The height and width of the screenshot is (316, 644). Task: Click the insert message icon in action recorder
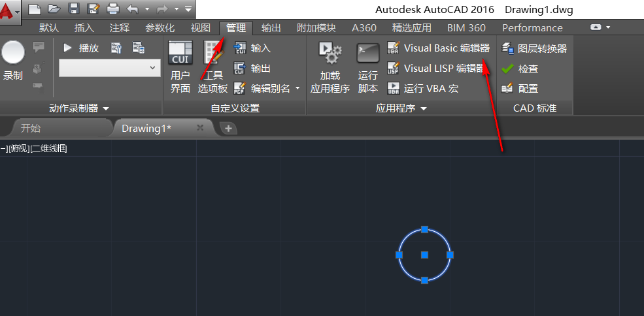[x=39, y=47]
